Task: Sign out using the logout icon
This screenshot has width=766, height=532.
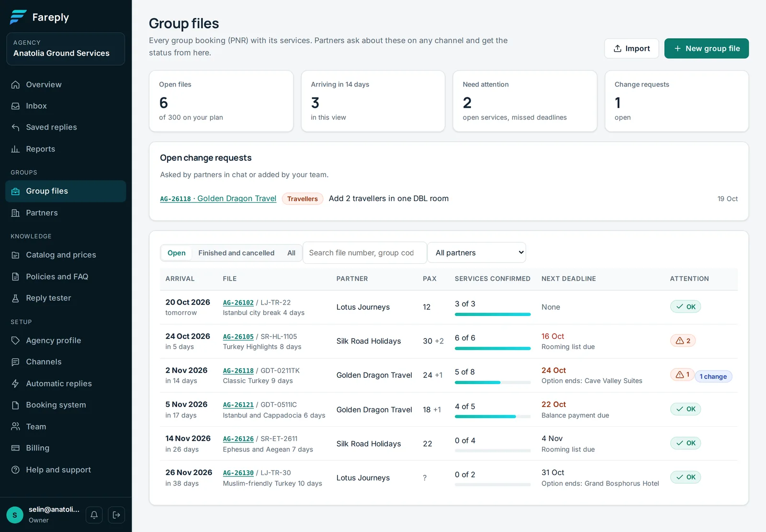Action: (x=116, y=515)
